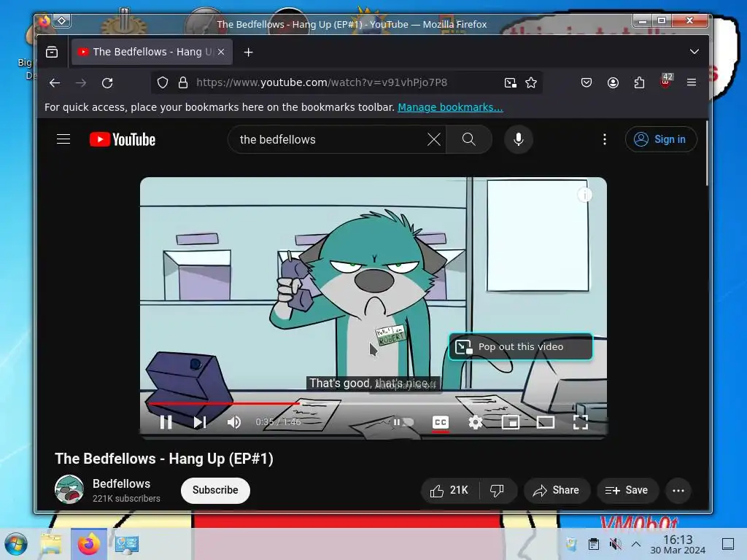Open window menu icon in title bar
The image size is (747, 560).
(62, 20)
